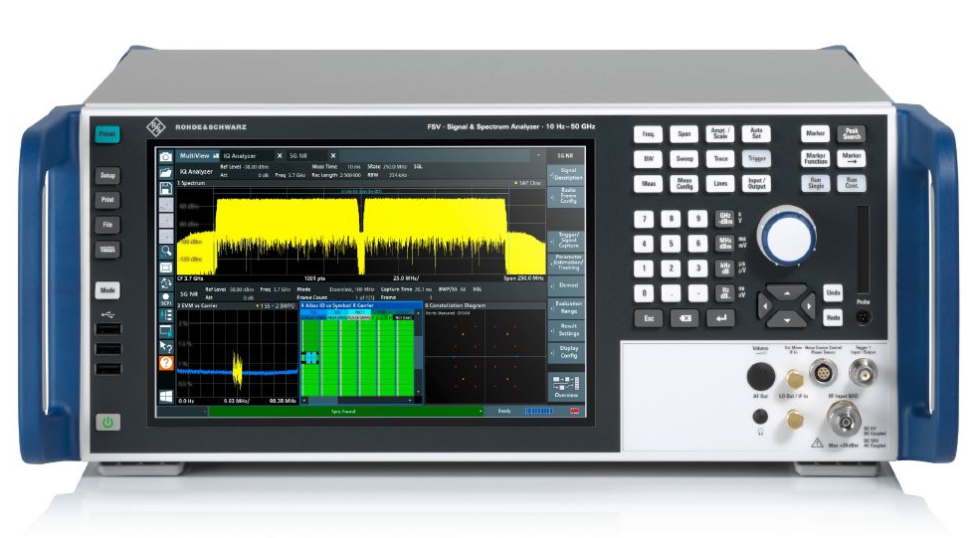Screen dimensions: 980x538
Task: Open the tab bar dropdown arrow
Action: point(538,155)
